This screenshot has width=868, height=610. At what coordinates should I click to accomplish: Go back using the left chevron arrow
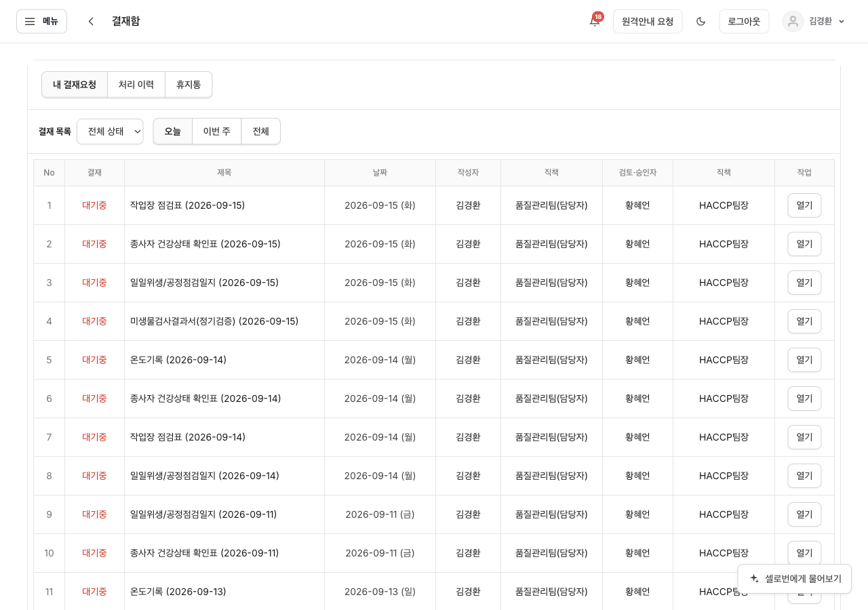click(91, 21)
